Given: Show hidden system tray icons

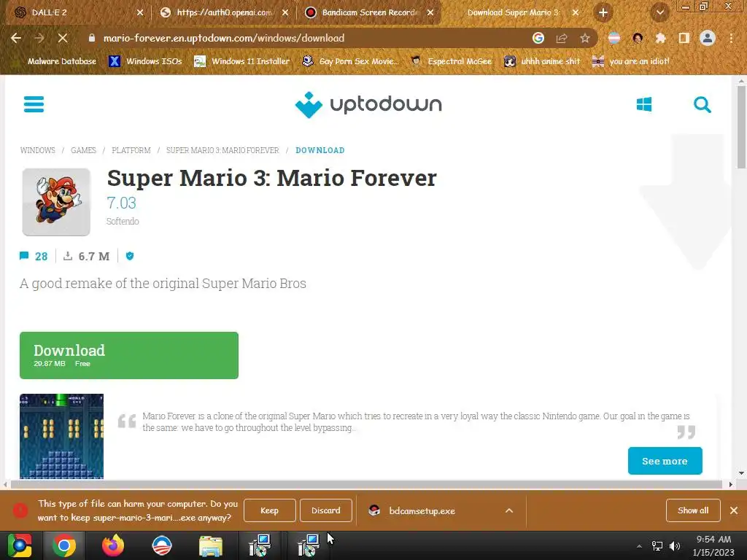Looking at the screenshot, I should click(x=639, y=545).
